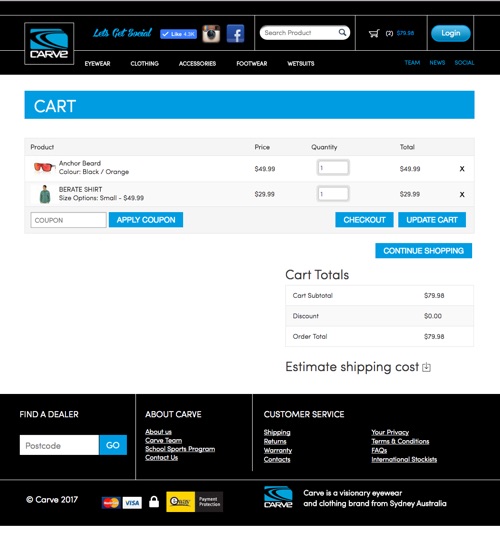500x538 pixels.
Task: Click the Login button
Action: coord(451,33)
